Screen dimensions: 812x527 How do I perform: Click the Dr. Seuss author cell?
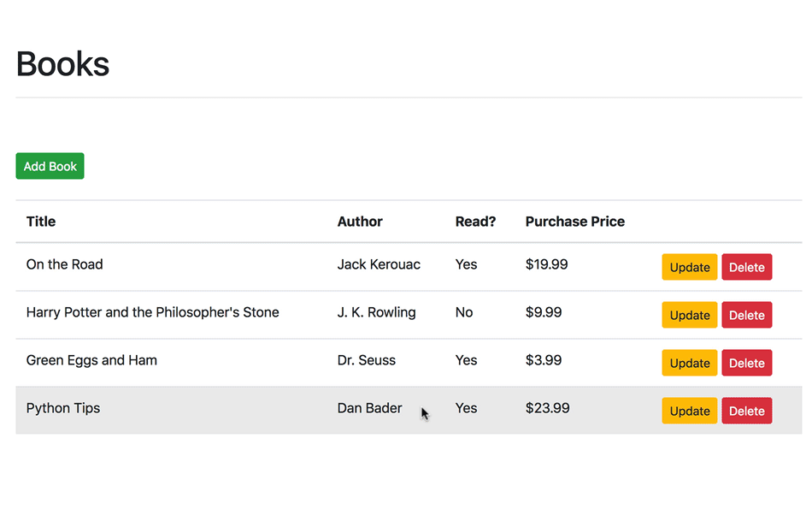(x=366, y=360)
